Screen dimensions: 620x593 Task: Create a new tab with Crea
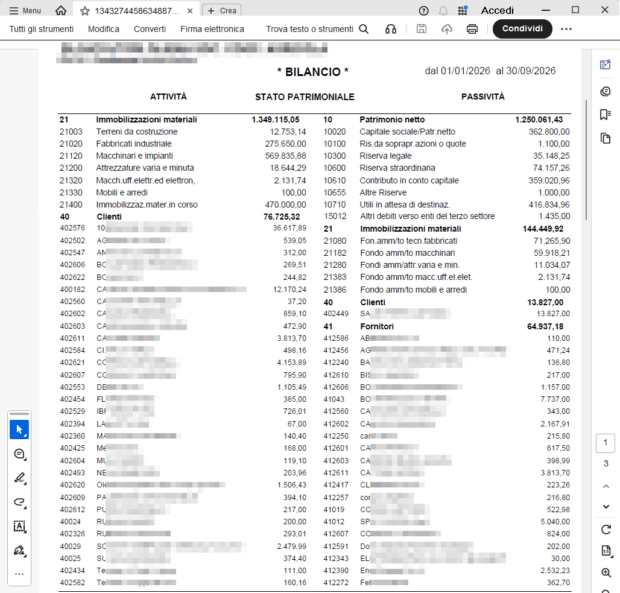[222, 11]
